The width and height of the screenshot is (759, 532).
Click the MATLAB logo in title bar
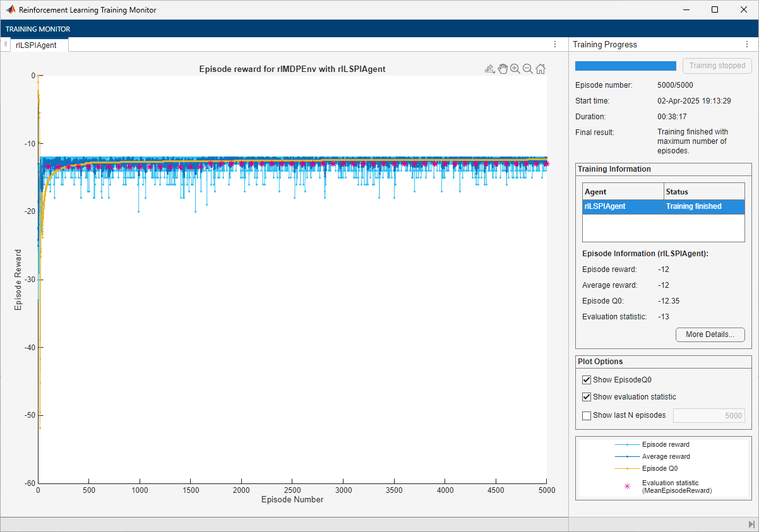[10, 10]
